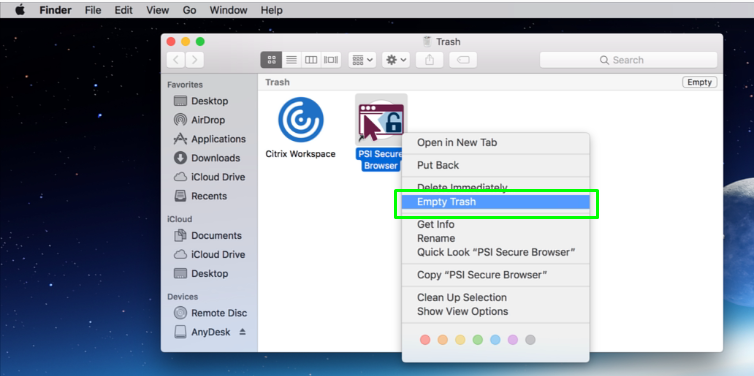Open the Apple menu
Image resolution: width=754 pixels, height=376 pixels.
coord(20,10)
